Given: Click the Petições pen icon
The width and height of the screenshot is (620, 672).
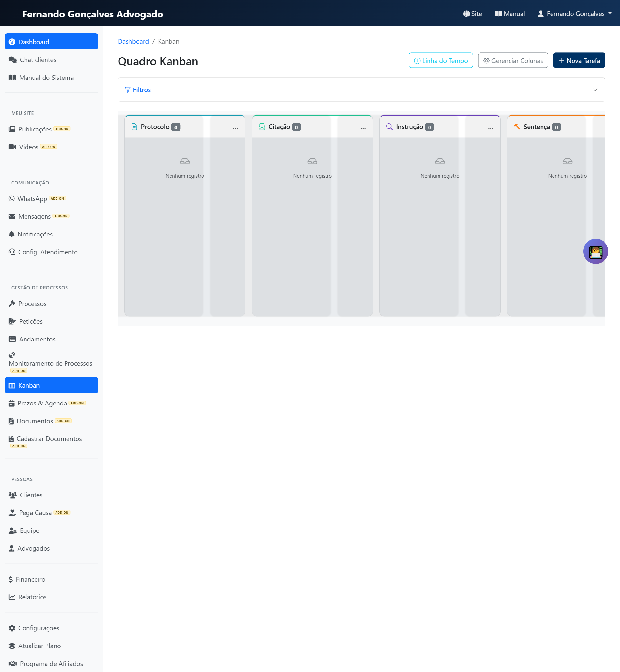Looking at the screenshot, I should (12, 321).
